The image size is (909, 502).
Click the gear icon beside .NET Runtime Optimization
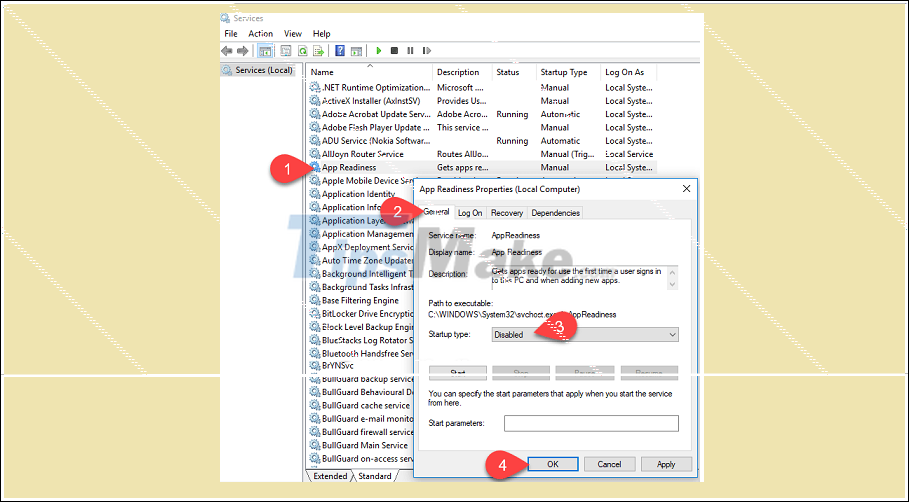(315, 88)
